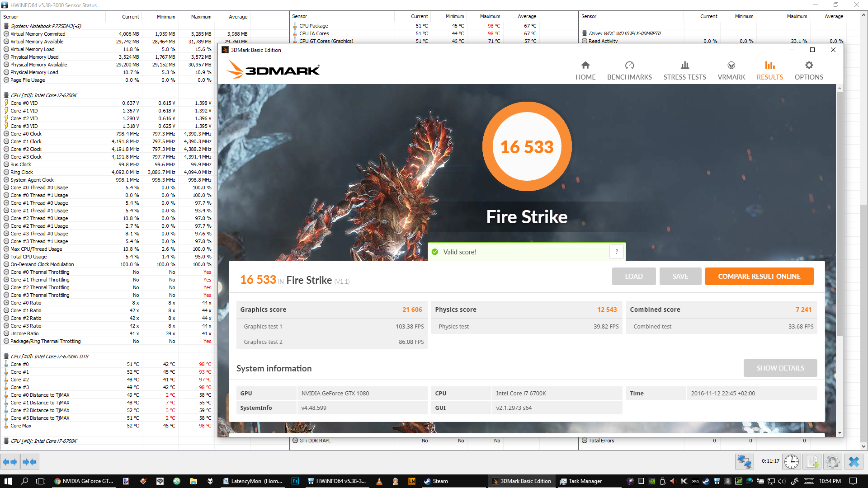868x488 pixels.
Task: Select On-Demand Clock Modulation row
Action: pos(108,264)
